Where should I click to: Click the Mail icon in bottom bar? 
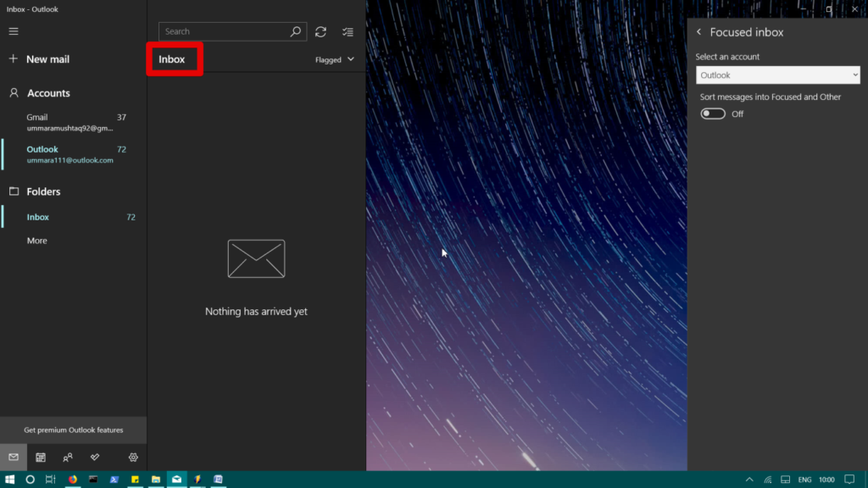tap(14, 457)
